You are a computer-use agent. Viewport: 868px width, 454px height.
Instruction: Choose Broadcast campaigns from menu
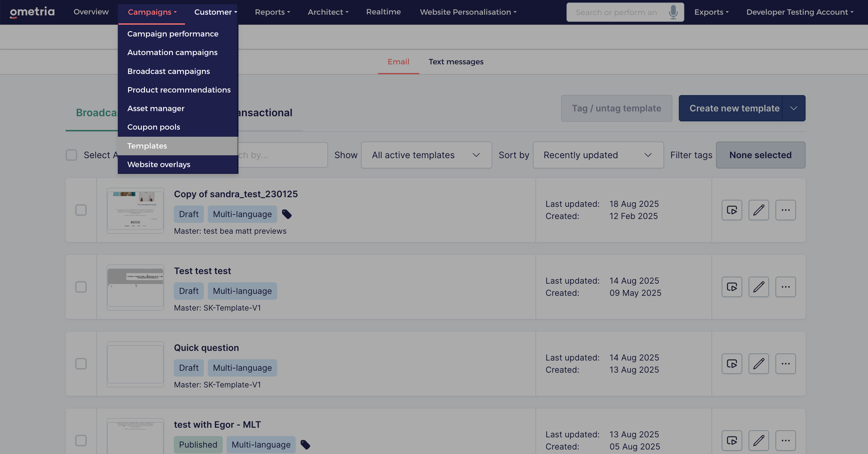click(178, 71)
